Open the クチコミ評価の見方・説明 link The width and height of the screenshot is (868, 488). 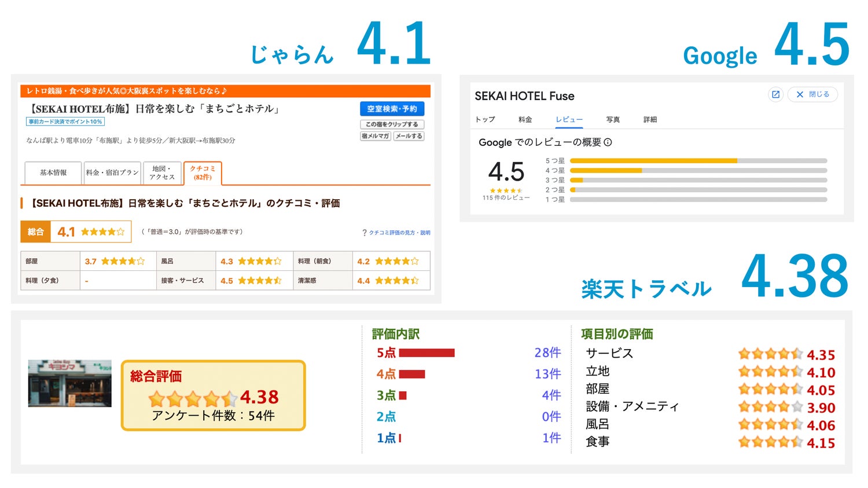(x=399, y=233)
